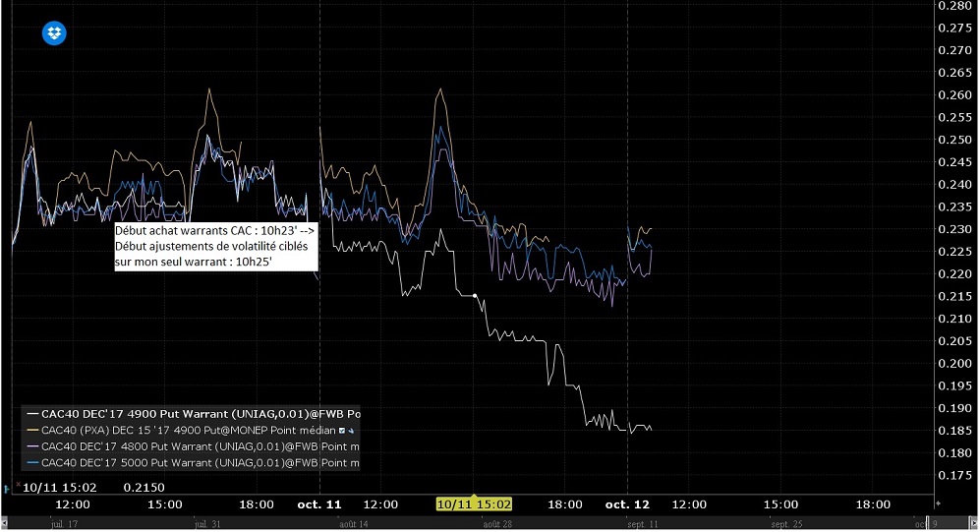Click the blue Dropbox badge icon
The height and width of the screenshot is (532, 980).
point(54,32)
